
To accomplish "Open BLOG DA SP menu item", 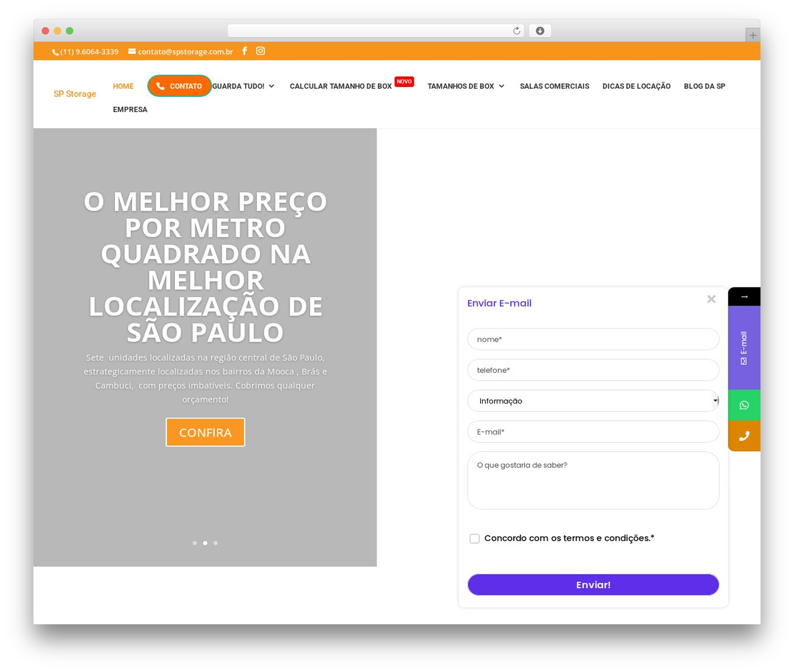I will [x=704, y=86].
